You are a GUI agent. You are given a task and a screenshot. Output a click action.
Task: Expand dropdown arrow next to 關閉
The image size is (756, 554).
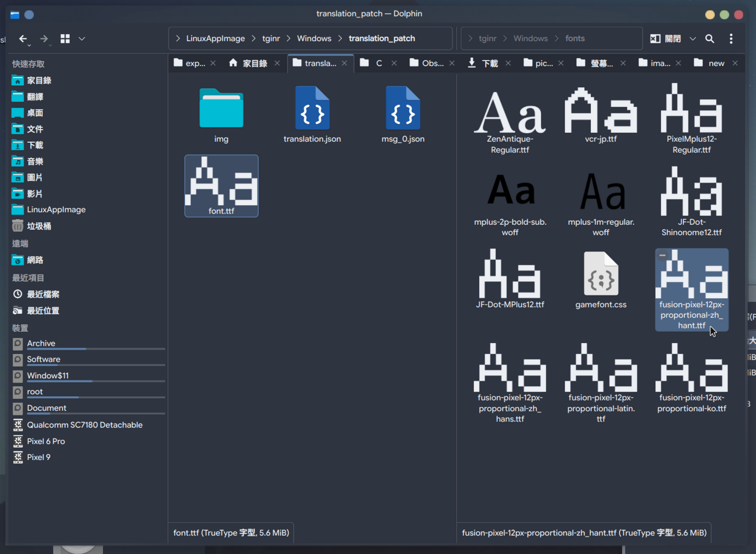[692, 39]
